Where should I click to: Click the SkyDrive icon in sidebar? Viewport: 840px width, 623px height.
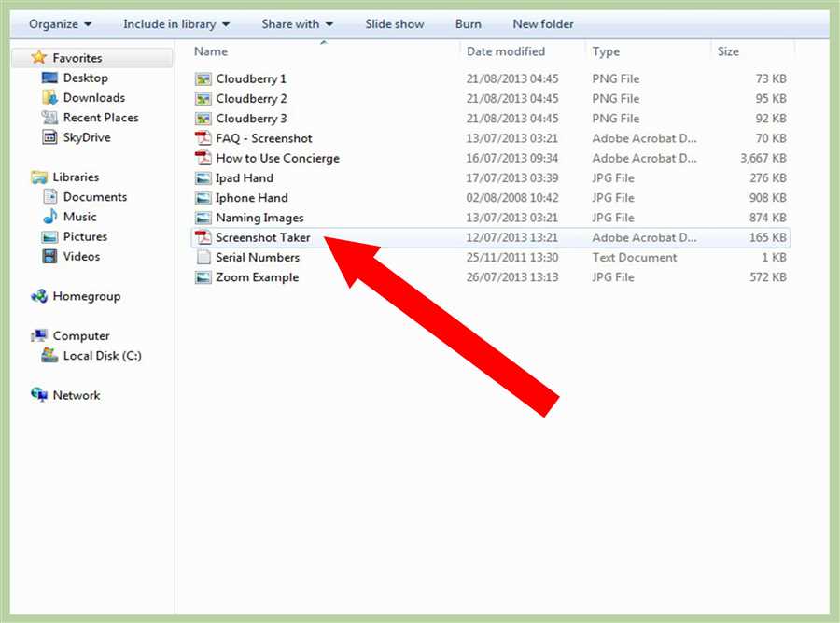click(49, 137)
